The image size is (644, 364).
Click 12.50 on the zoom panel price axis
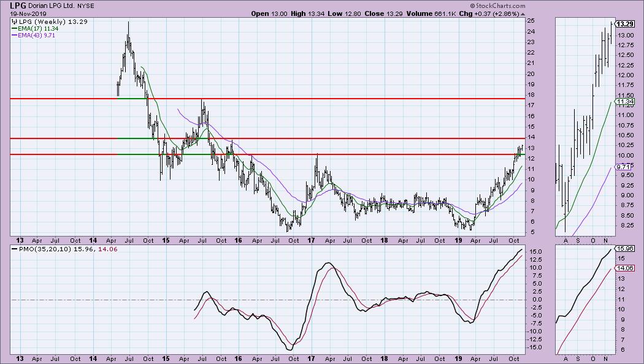tap(626, 55)
